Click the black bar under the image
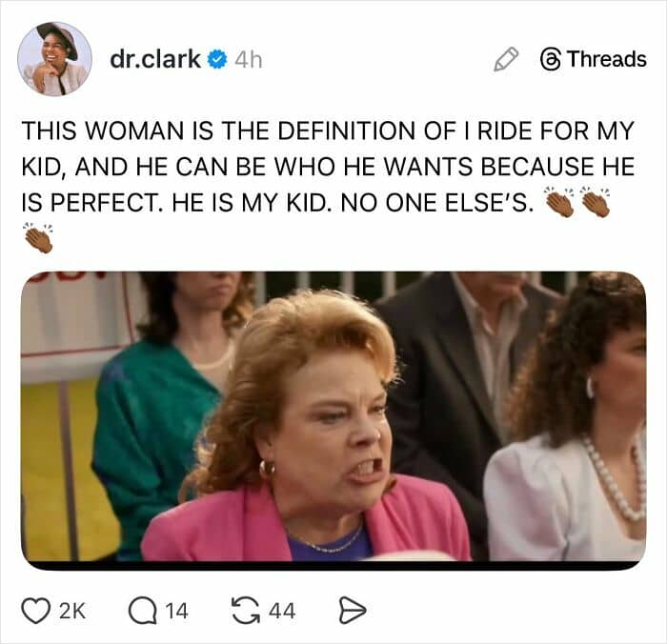Image resolution: width=667 pixels, height=644 pixels. coord(333,566)
